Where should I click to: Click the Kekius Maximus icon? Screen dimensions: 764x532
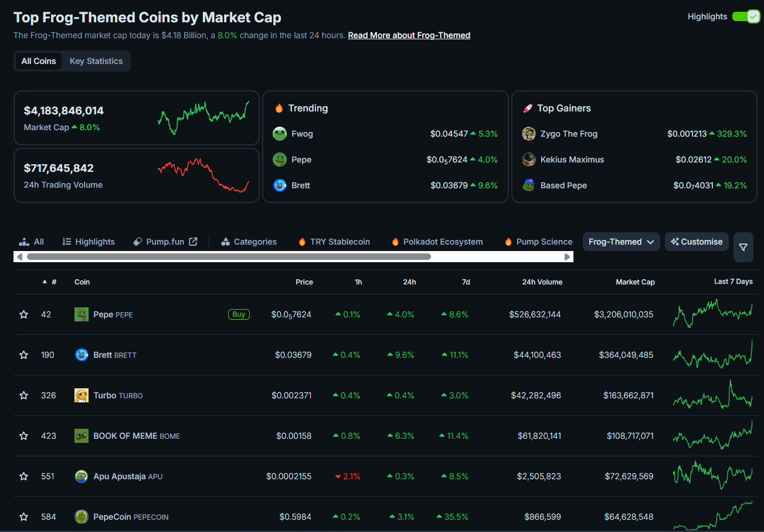pos(529,160)
